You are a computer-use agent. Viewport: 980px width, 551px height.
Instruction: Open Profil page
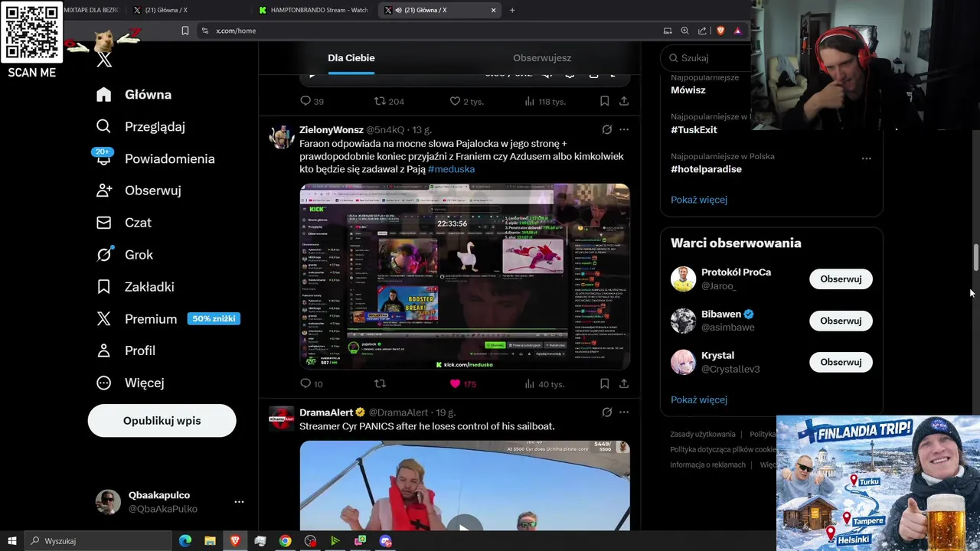pos(126,350)
